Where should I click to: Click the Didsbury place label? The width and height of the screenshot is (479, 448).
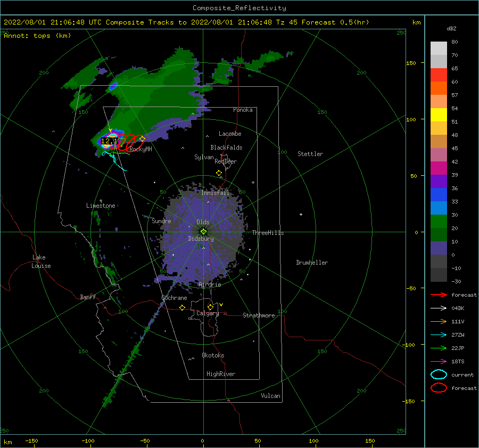(x=201, y=239)
